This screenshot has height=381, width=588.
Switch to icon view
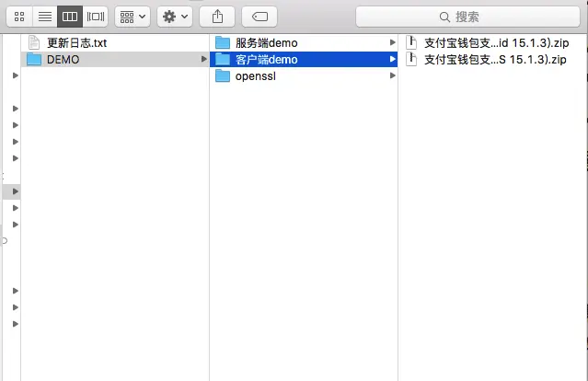pyautogui.click(x=19, y=17)
